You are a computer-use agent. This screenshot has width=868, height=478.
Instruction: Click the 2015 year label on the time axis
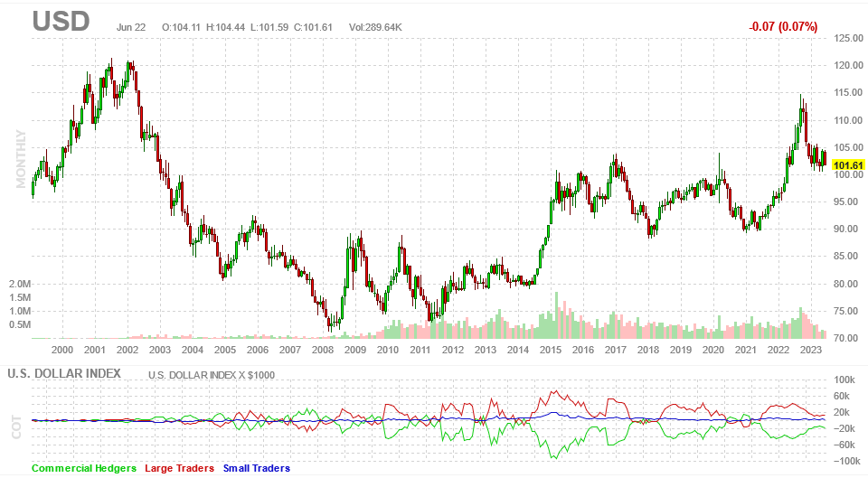point(551,350)
